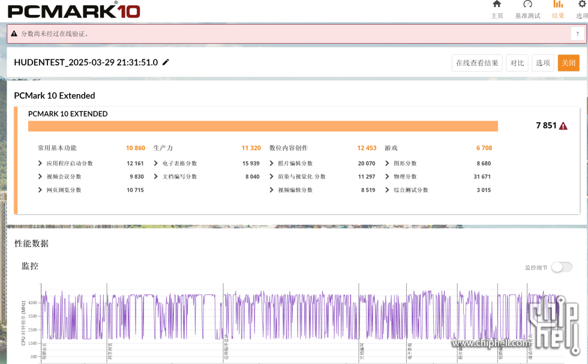Click the 选项 button beside 对比

tap(542, 63)
